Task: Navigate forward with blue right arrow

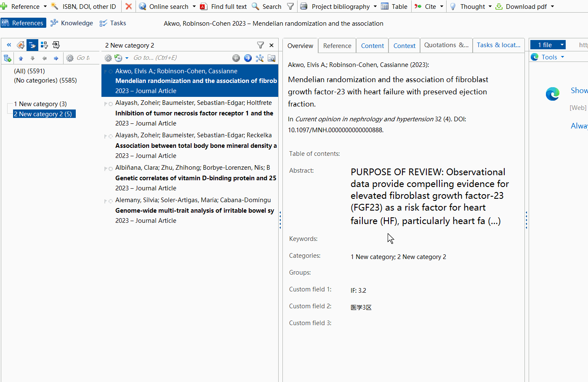Action: point(248,58)
